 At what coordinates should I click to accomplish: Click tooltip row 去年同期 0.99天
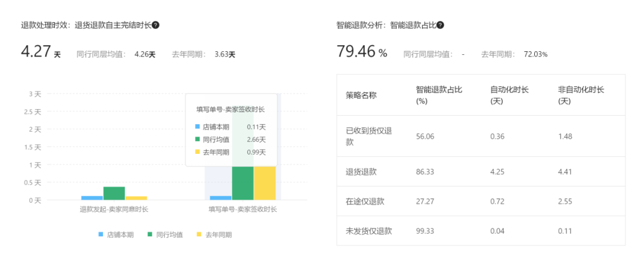[x=230, y=152]
